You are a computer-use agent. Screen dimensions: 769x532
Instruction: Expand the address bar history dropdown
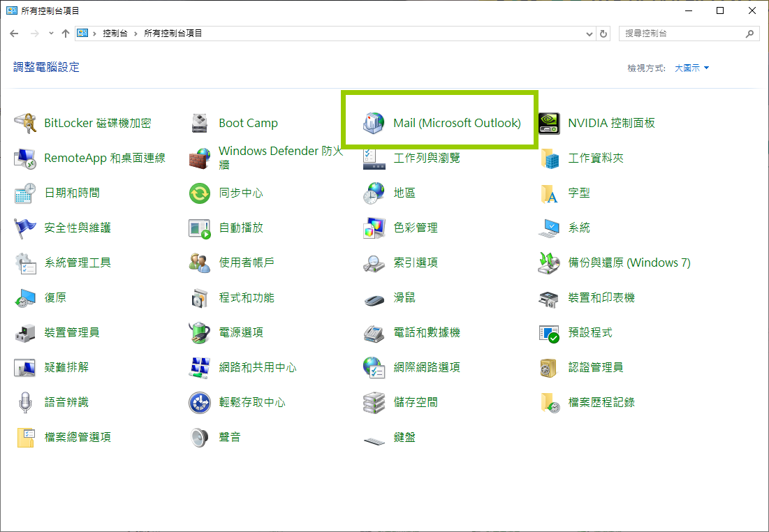pyautogui.click(x=589, y=34)
